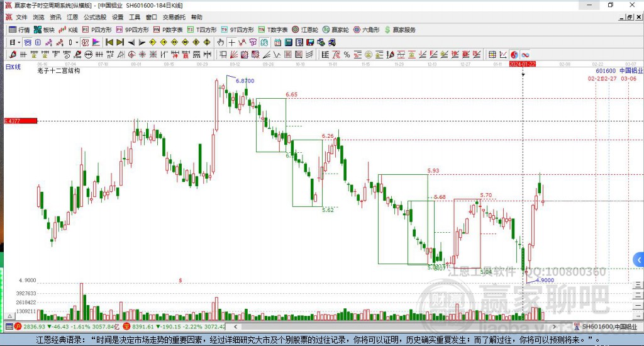
Task: Open the 六角形 tool
Action: 367,30
